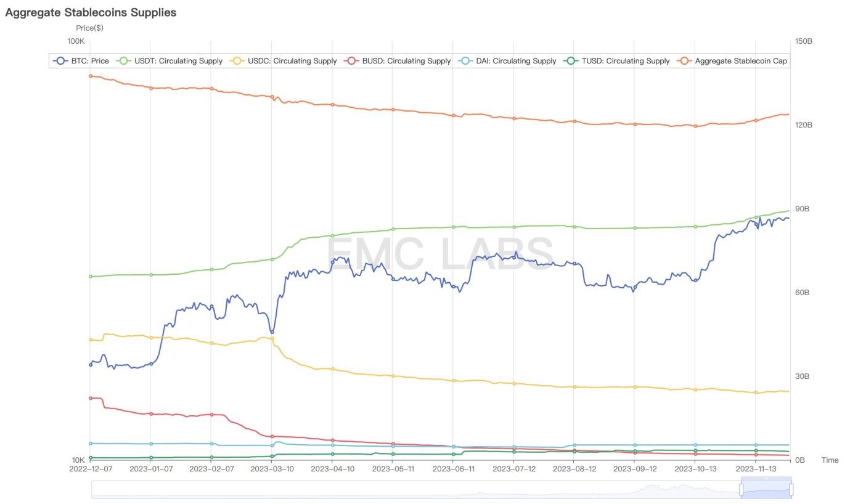Click the zoom slider's top drag bar
Screen dimensions: 850x504
point(766,478)
